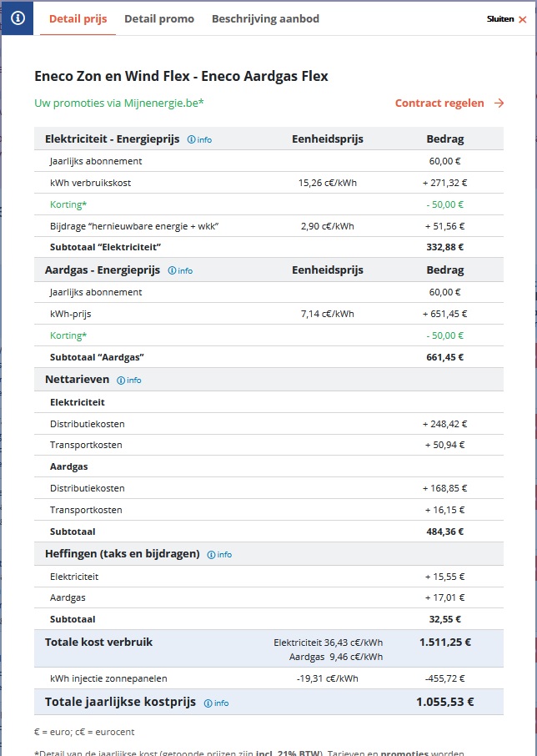
Task: Show info for Heffingen (taks en bijdragen)
Action: (219, 555)
